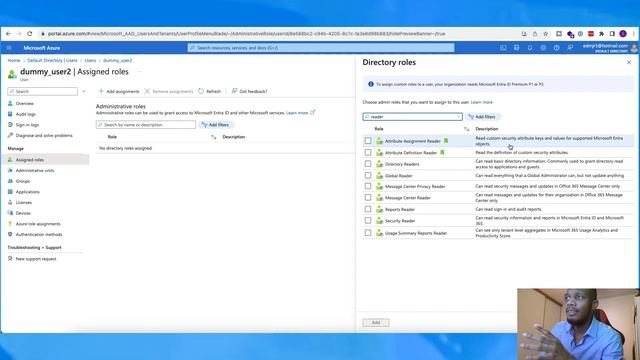This screenshot has width=640, height=360.
Task: Check the Global Reader checkbox
Action: coord(368,176)
